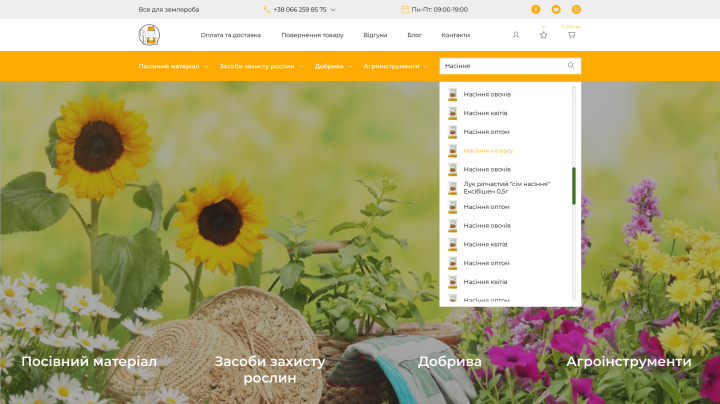Click the Посівний матеріал hero banner title
This screenshot has width=720, height=404.
pos(89,361)
